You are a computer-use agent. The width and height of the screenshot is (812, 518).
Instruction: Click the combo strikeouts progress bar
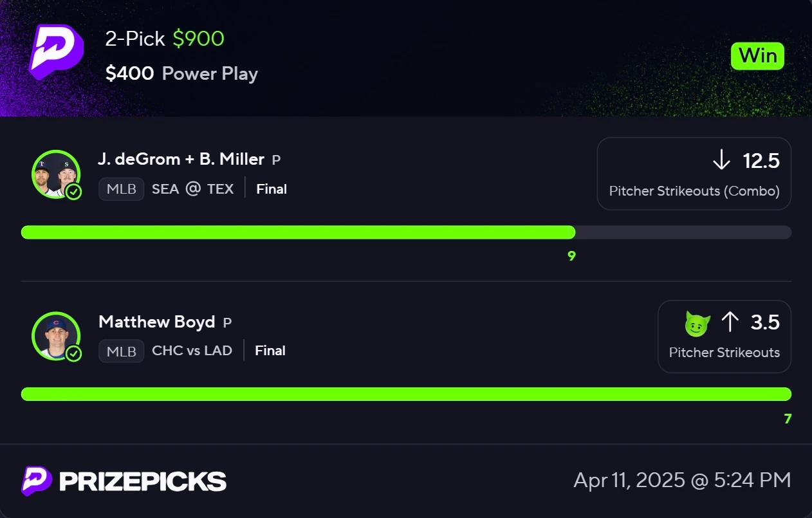[406, 232]
